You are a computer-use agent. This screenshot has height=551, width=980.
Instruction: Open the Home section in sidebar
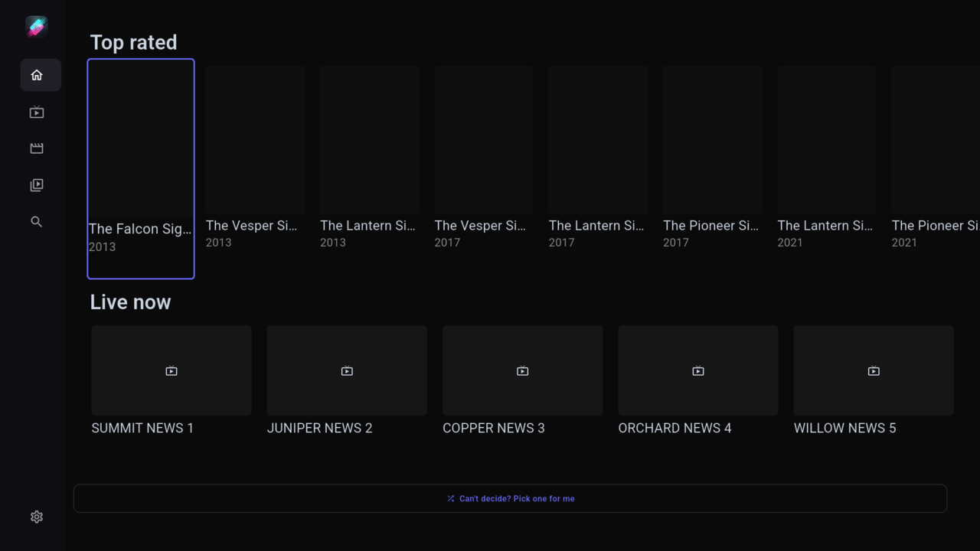pyautogui.click(x=41, y=75)
